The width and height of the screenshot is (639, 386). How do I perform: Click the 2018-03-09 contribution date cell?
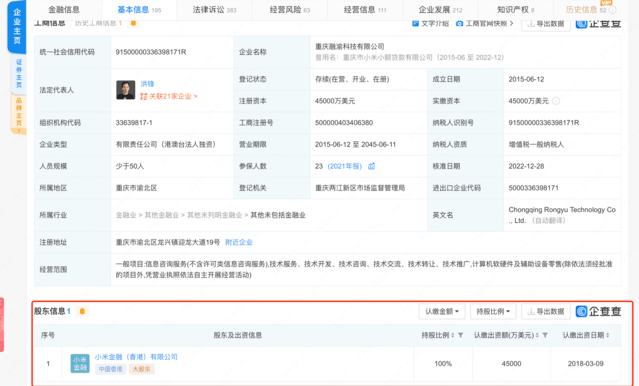tap(586, 364)
